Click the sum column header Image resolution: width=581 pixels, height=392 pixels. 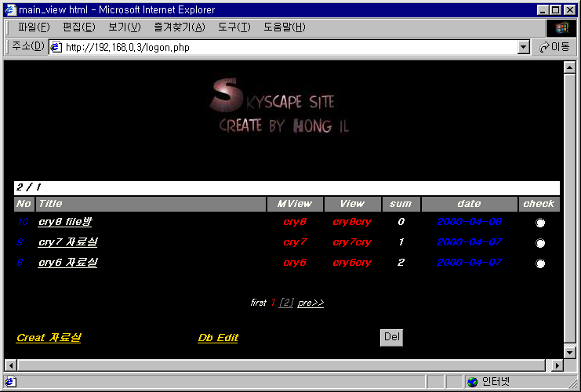(x=401, y=204)
